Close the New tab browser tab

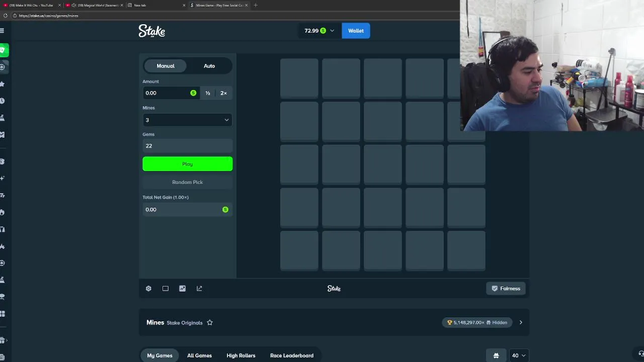[184, 5]
